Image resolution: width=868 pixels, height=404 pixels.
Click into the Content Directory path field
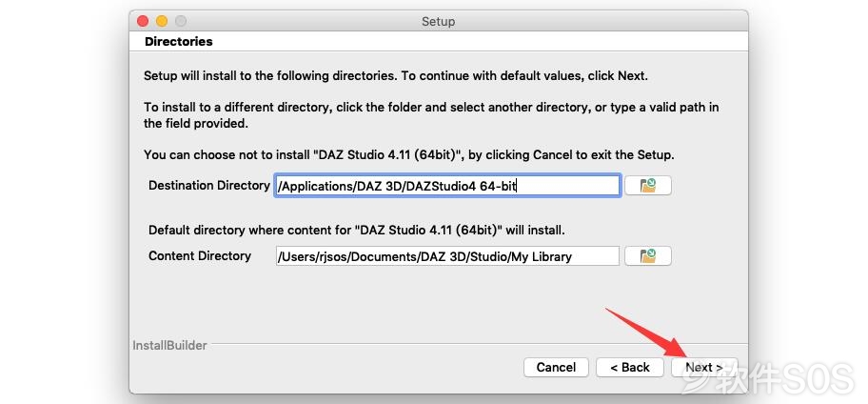pos(447,256)
